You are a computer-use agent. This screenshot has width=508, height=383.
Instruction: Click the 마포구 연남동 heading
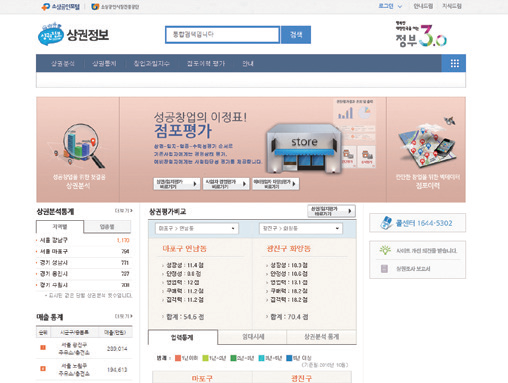click(x=184, y=248)
